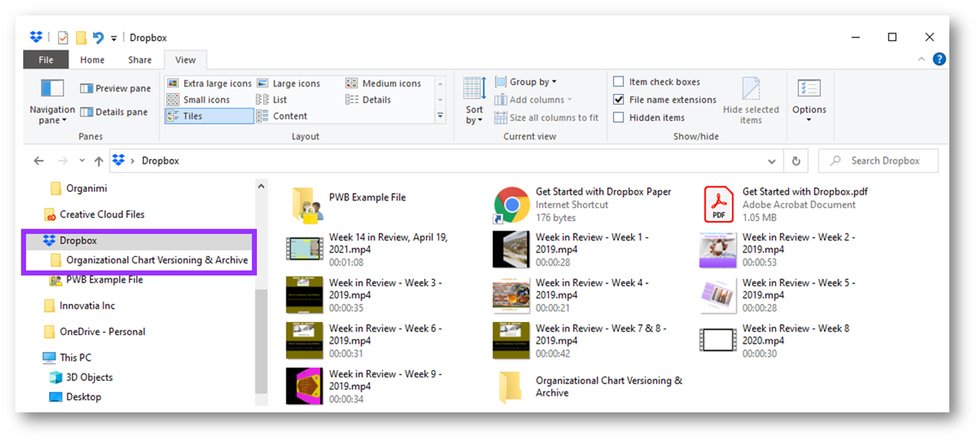
Task: Select the Details pane button
Action: (87, 112)
